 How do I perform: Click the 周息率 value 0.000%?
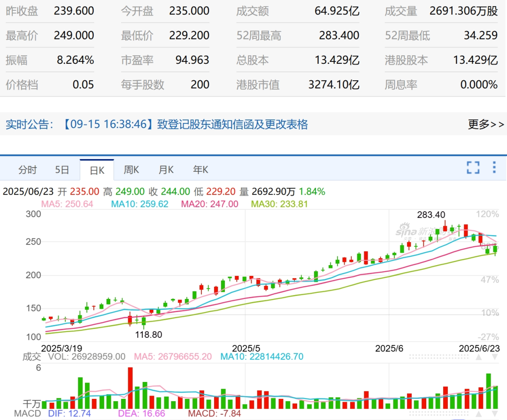479,85
